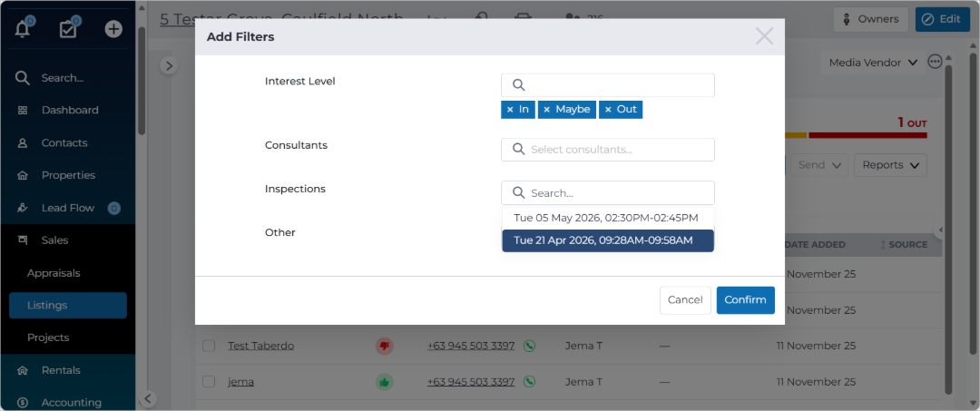Screen dimensions: 980x411
Task: Open Projects under Sales
Action: point(48,338)
